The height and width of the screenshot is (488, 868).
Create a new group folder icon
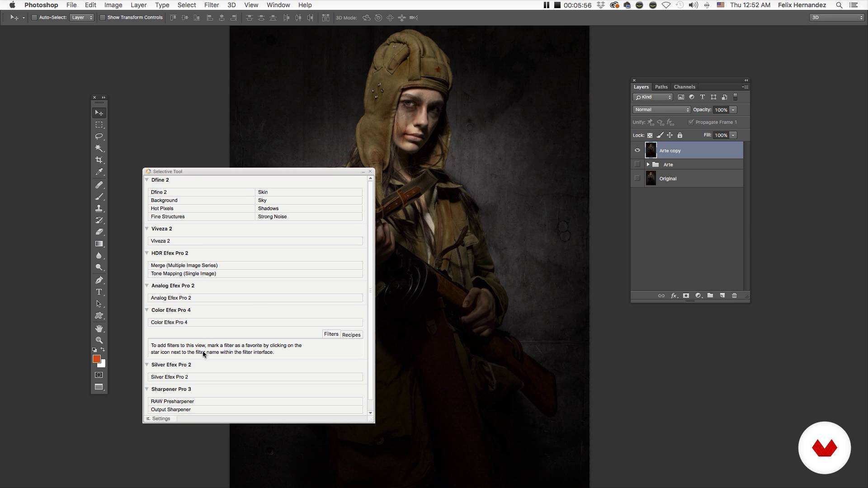coord(710,296)
